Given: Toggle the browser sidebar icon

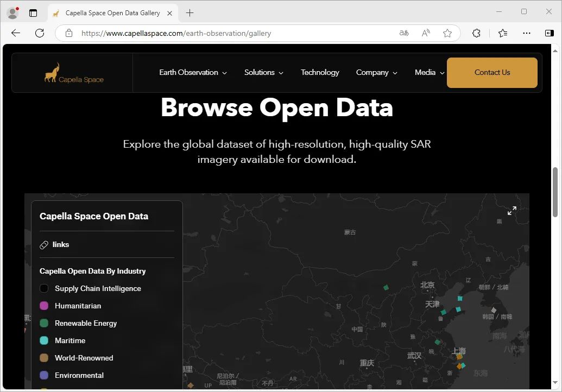Looking at the screenshot, I should click(549, 33).
